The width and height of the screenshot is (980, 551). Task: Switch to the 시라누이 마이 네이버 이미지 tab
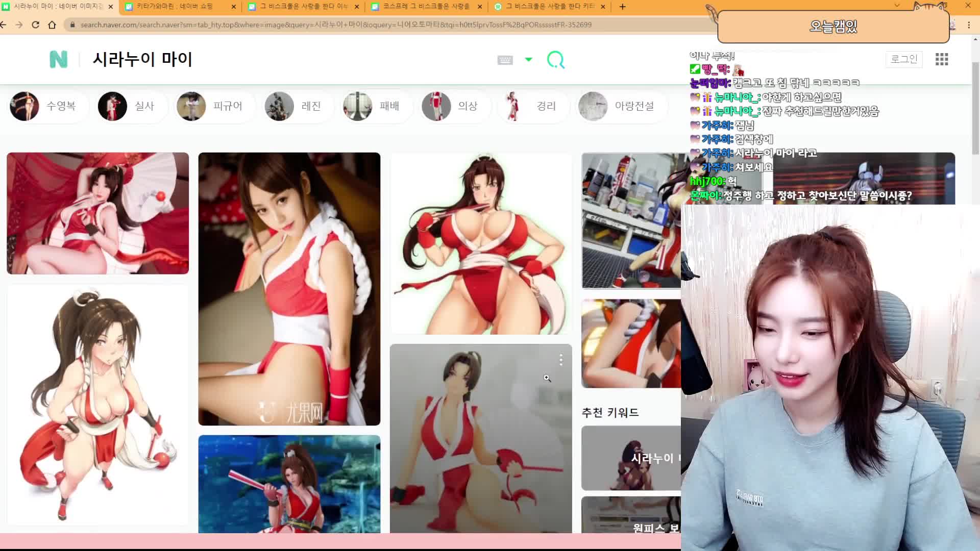click(x=58, y=7)
